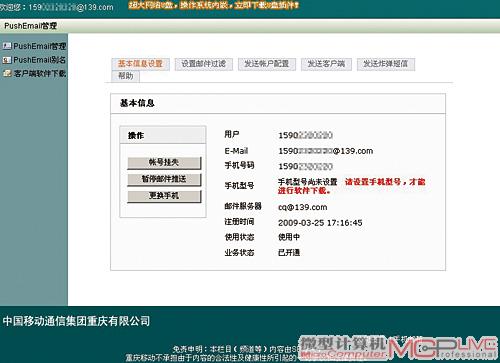Image resolution: width=500 pixels, height=363 pixels.
Task: Click the 注册时间 field label
Action: pyautogui.click(x=239, y=222)
